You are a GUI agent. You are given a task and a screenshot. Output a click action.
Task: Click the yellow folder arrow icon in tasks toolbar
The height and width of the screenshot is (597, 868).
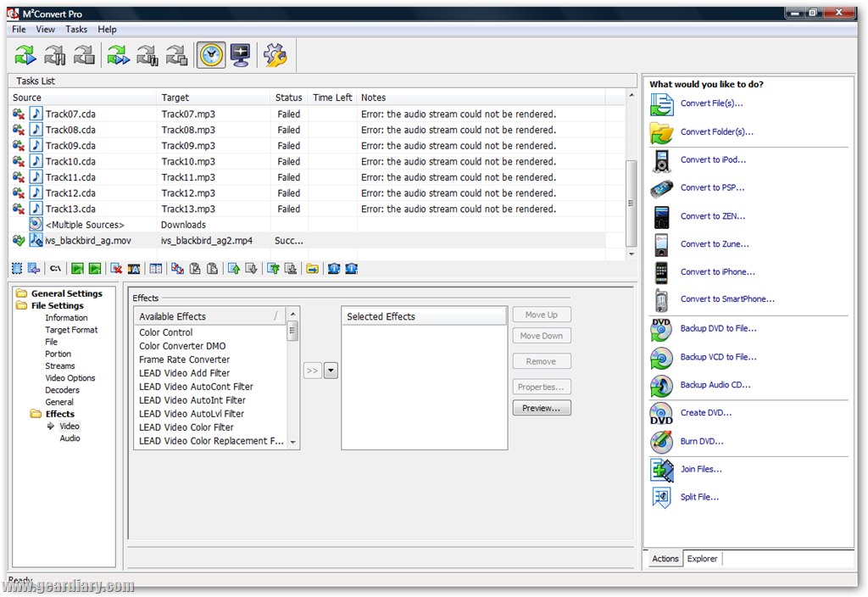tap(312, 269)
